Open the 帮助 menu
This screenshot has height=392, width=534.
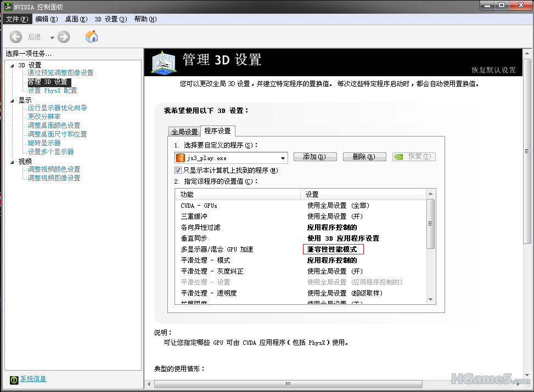point(145,19)
